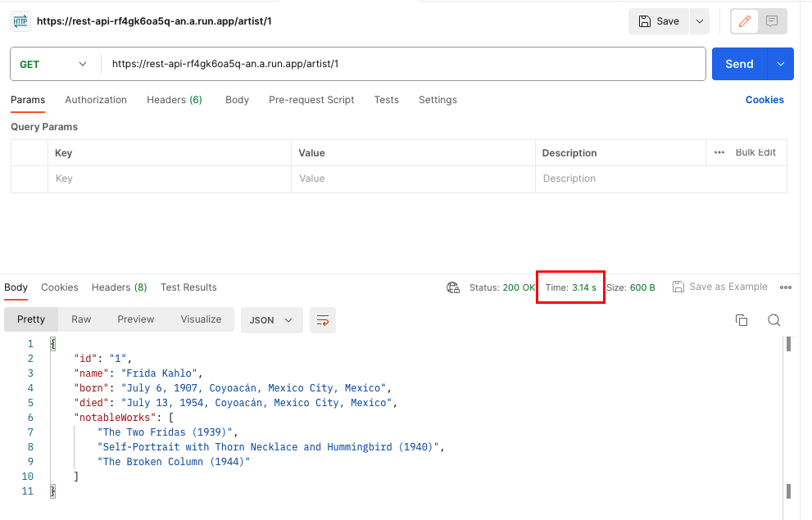Screen dimensions: 812x520
Task: Click line number 10 in the response
Action: (x=27, y=477)
